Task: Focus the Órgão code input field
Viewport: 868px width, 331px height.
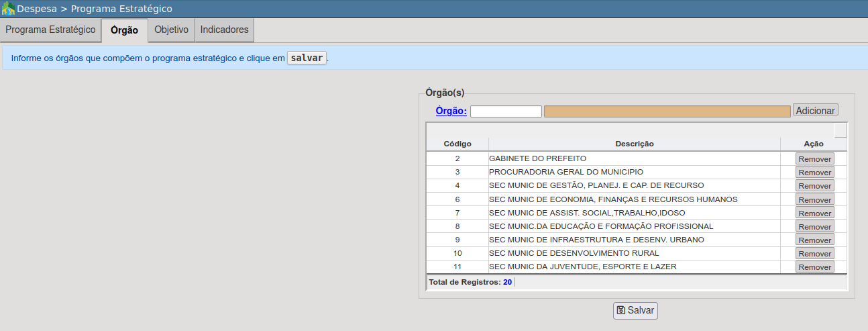Action: pos(506,111)
